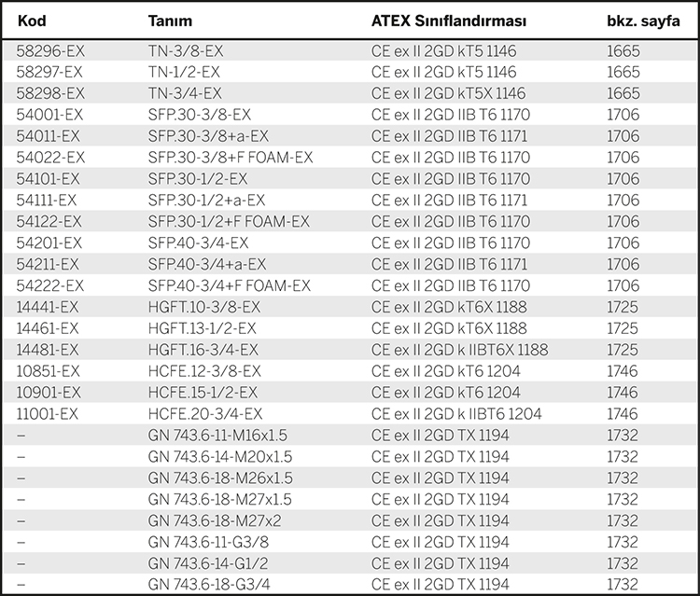Viewport: 700px width, 596px height.
Task: Click the Kod column header
Action: click(32, 21)
